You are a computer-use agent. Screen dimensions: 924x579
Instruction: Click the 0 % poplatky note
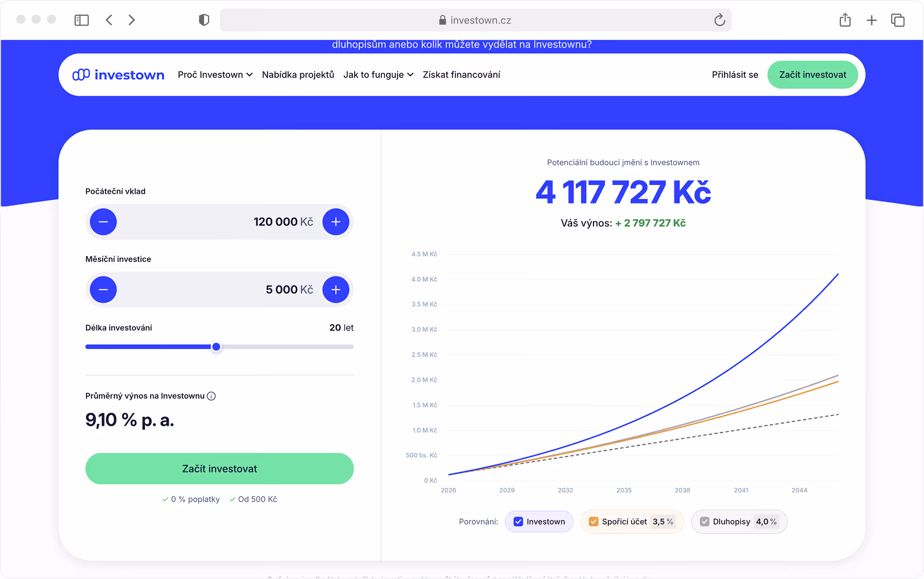191,499
